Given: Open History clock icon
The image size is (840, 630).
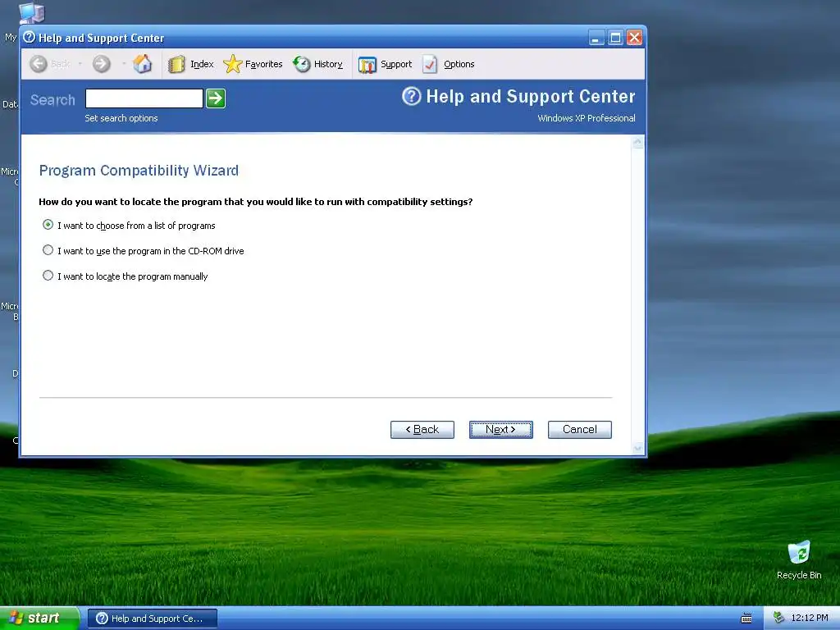Looking at the screenshot, I should click(x=302, y=64).
